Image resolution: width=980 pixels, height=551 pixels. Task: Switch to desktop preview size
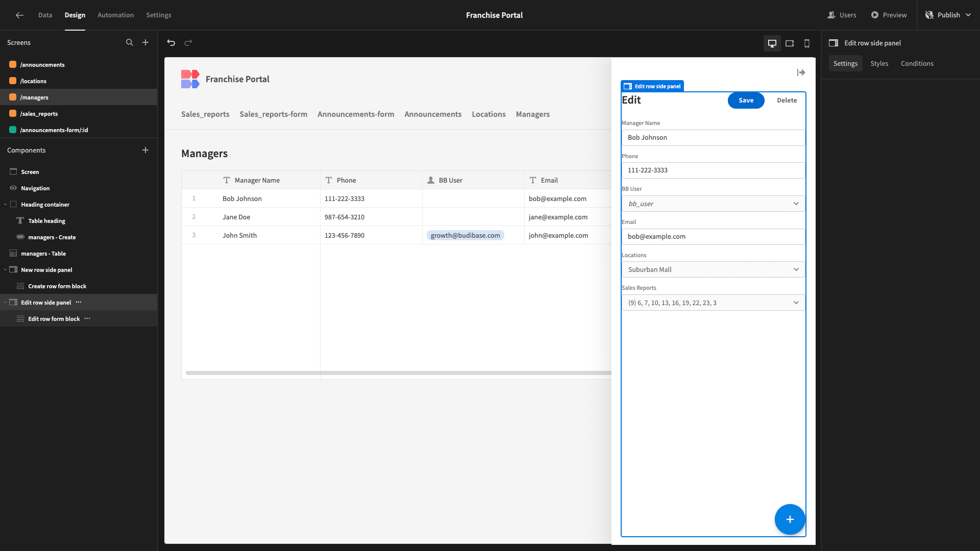coord(772,43)
